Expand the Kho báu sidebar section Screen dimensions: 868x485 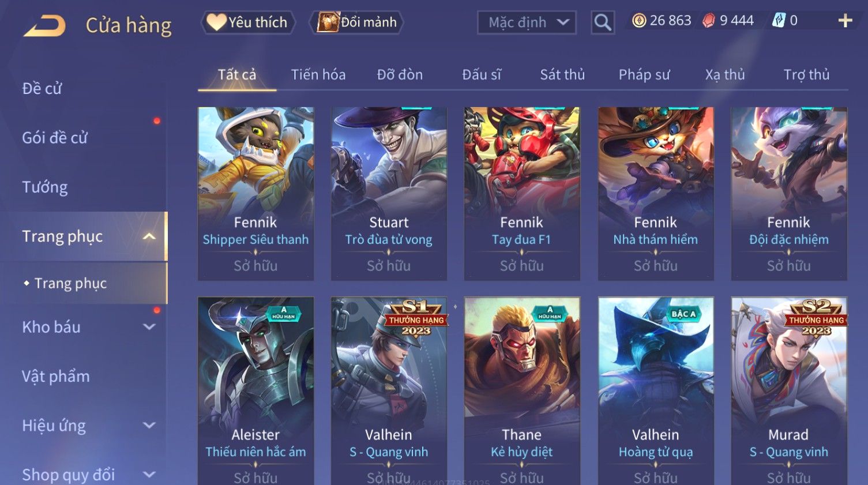click(149, 327)
